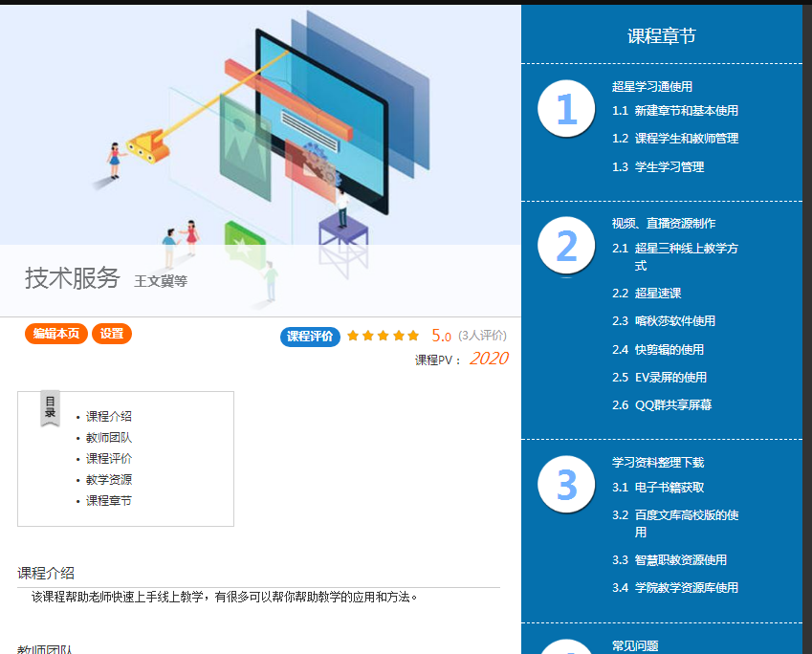The height and width of the screenshot is (654, 812).
Task: Jump to 课程评价 in the contents list
Action: tap(109, 458)
